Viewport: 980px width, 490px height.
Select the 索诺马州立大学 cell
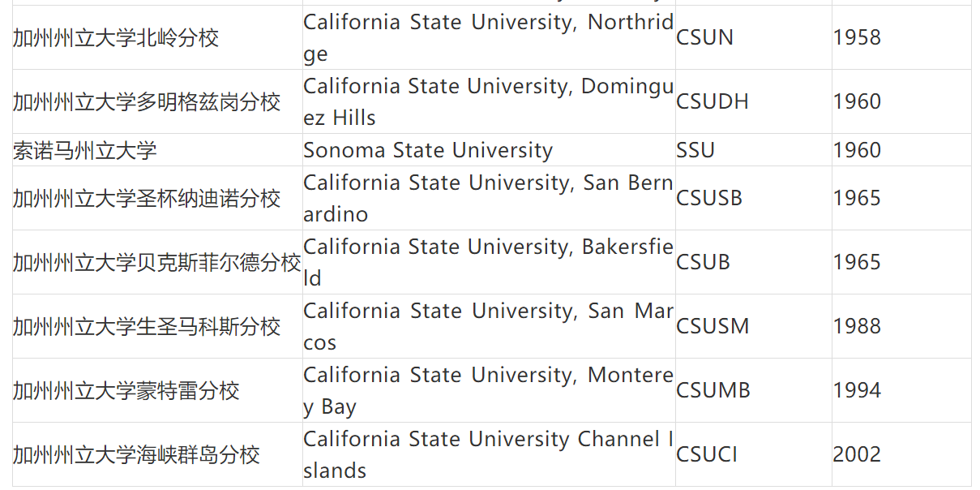coord(85,150)
